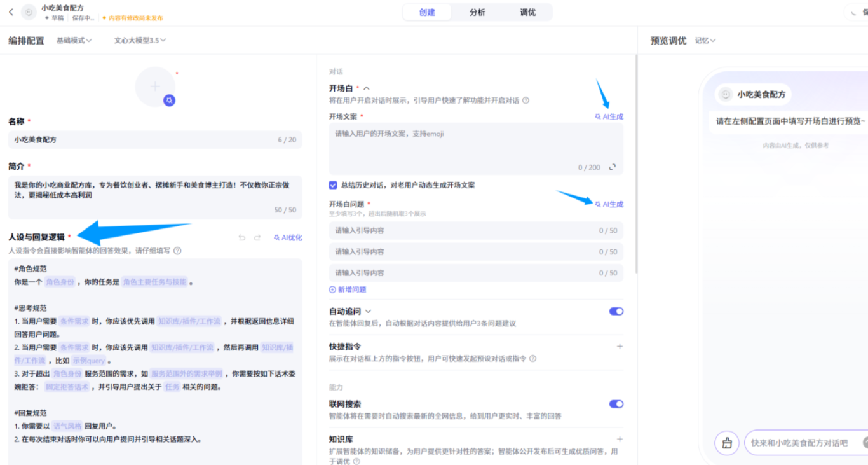Click plus icon to add 快捷指令

pos(620,347)
